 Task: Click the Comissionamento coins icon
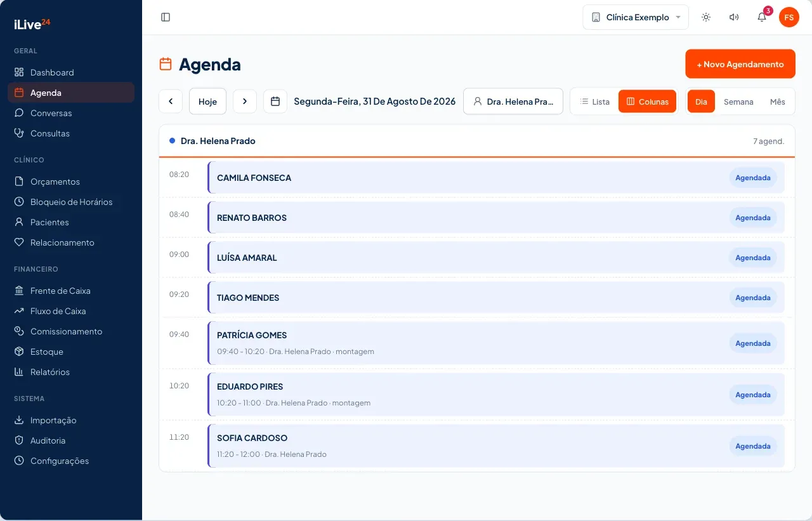[19, 331]
